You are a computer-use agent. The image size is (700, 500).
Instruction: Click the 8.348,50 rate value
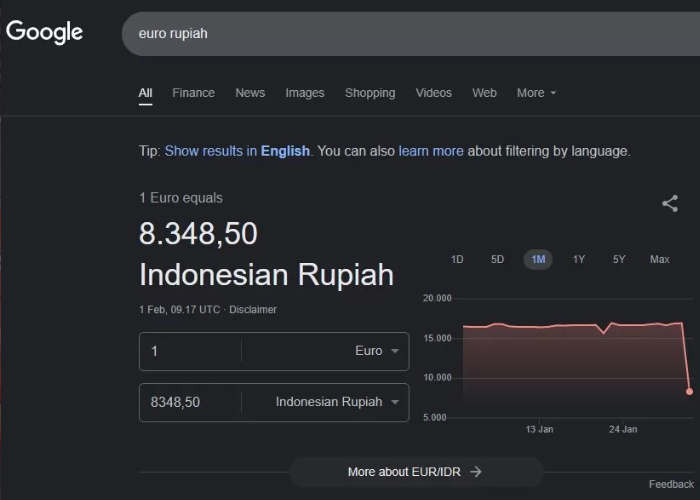(198, 233)
